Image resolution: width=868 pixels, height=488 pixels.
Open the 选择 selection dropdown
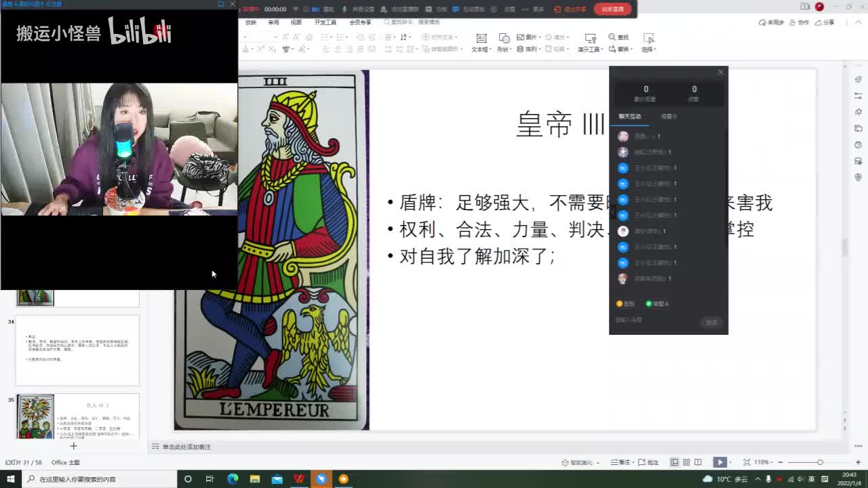648,43
